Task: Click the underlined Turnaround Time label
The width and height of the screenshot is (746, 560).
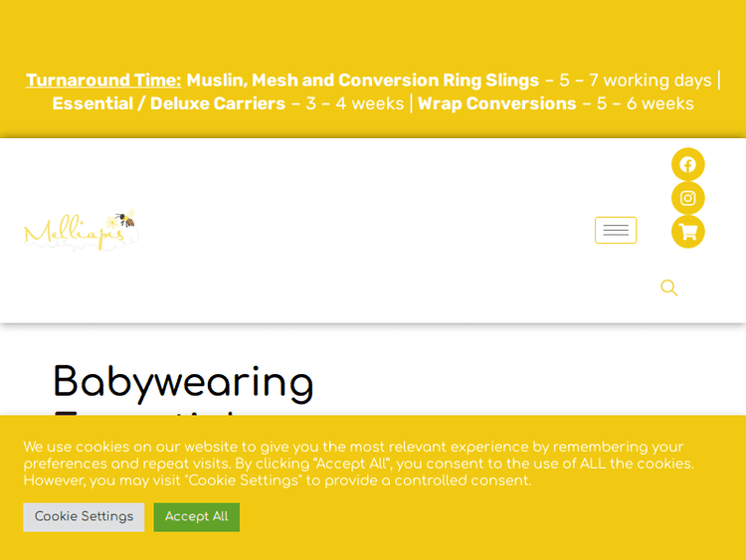Action: [103, 81]
